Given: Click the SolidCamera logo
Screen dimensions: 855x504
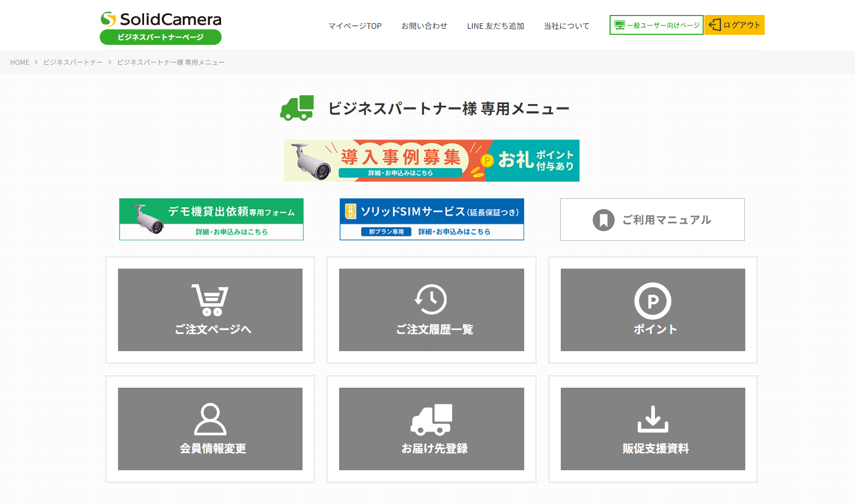Looking at the screenshot, I should [x=161, y=19].
